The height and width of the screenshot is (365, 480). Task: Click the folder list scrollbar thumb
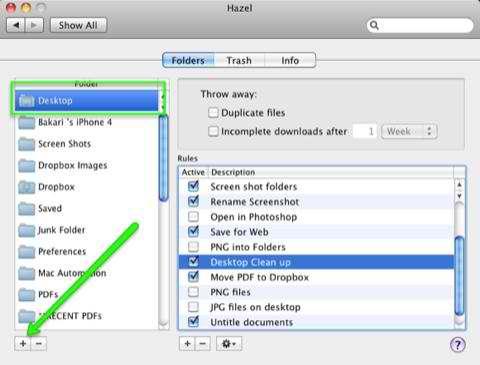(x=163, y=157)
